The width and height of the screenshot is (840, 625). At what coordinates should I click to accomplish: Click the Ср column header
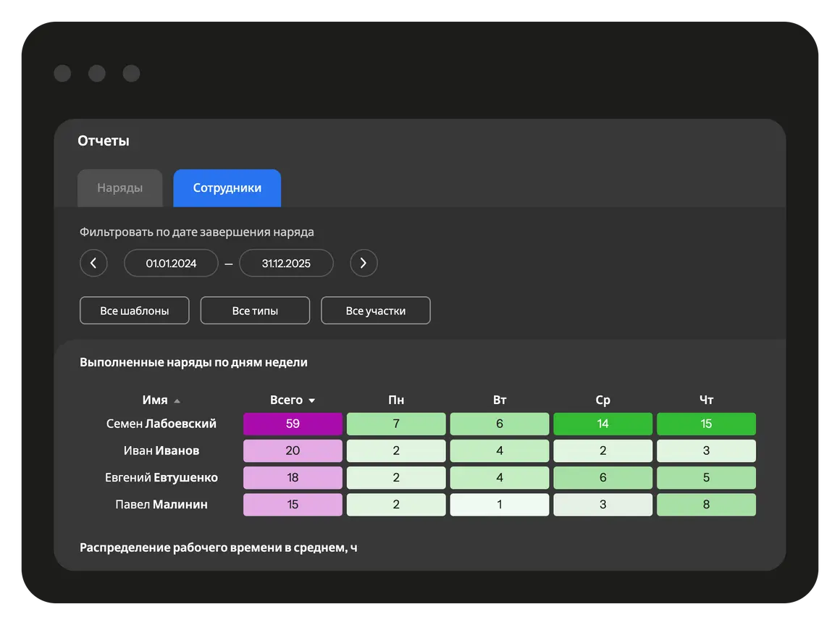[x=602, y=400]
